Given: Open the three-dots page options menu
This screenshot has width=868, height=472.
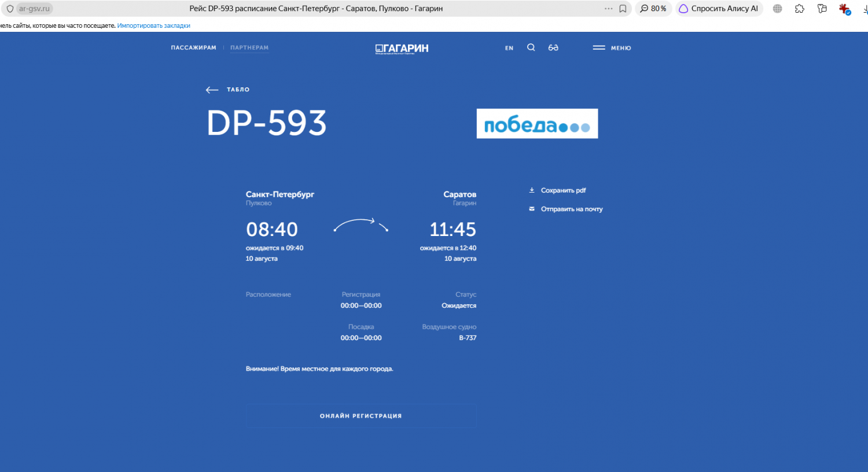Looking at the screenshot, I should pos(608,9).
